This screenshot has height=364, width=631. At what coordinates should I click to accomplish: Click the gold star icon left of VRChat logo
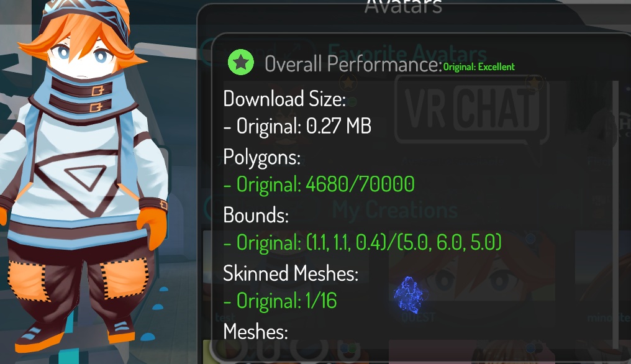point(348,83)
